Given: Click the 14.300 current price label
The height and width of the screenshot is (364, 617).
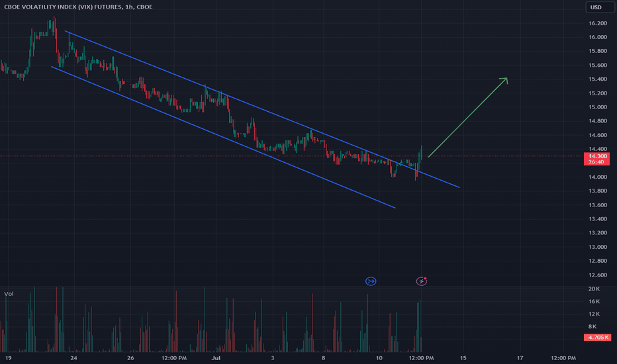Looking at the screenshot, I should (x=596, y=159).
